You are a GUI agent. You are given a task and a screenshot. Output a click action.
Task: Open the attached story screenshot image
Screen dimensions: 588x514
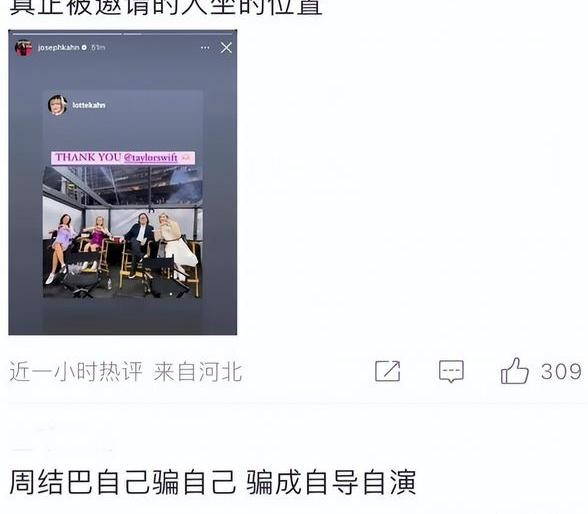(x=123, y=182)
